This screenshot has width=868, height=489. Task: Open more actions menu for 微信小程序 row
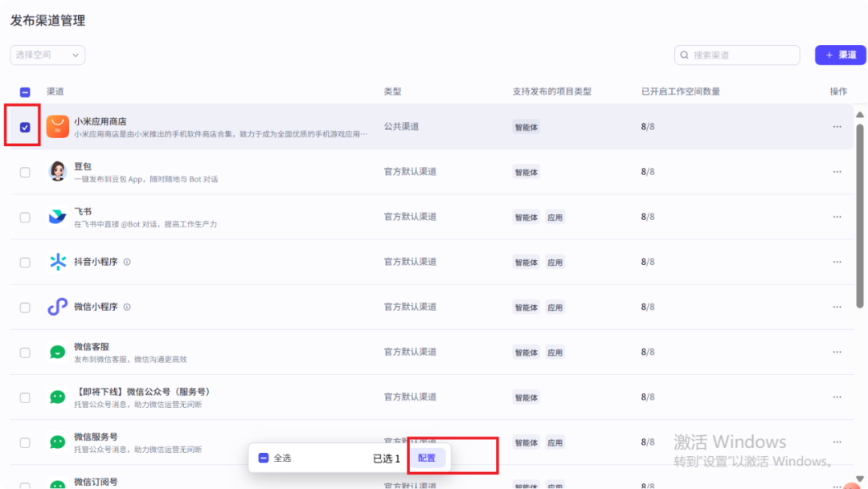pyautogui.click(x=837, y=307)
